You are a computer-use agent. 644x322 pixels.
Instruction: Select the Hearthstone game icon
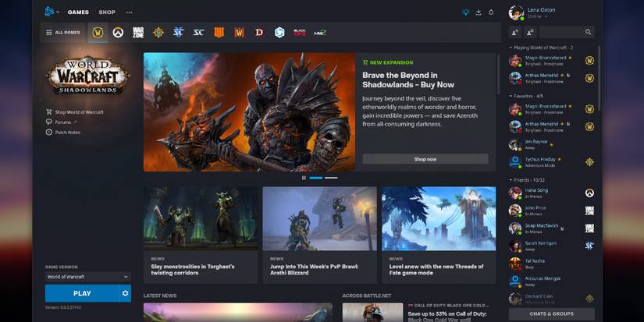coord(158,33)
